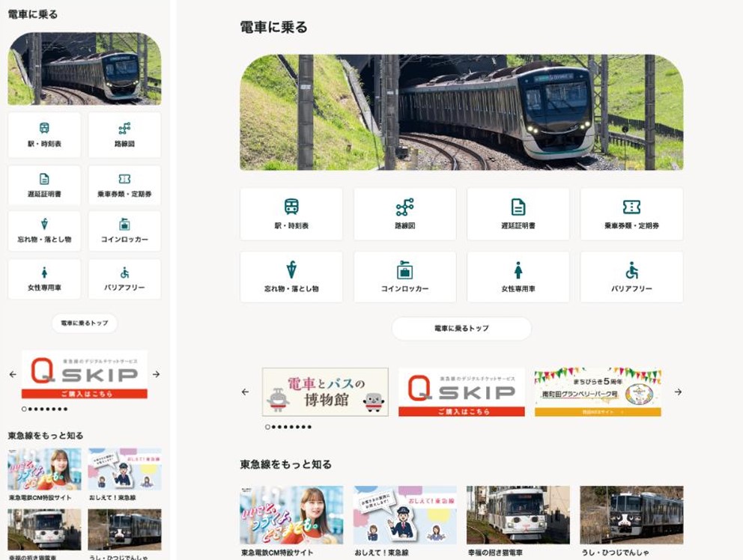Screen dimensions: 743x560
Task: Select the 女性専用車 women-only car icon
Action: [x=519, y=277]
